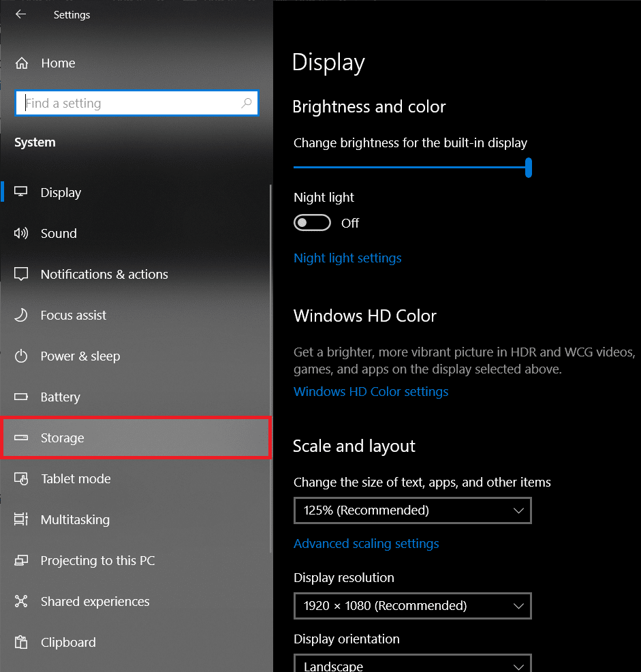Click the Tablet mode icon
The height and width of the screenshot is (672, 641).
(21, 479)
